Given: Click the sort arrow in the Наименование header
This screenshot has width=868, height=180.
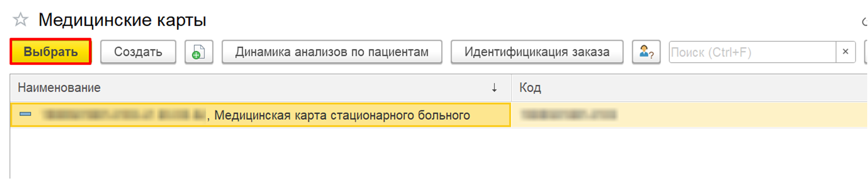Looking at the screenshot, I should [x=494, y=88].
